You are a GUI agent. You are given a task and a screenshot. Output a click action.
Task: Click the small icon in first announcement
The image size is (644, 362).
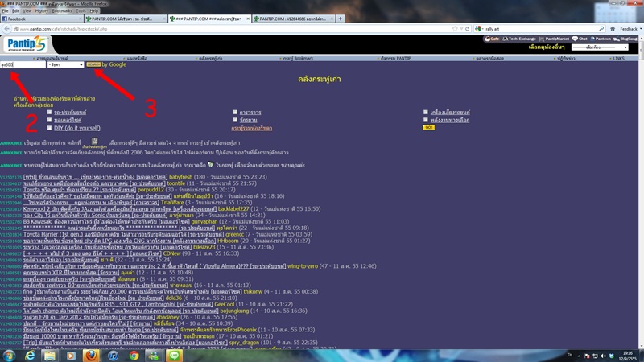click(x=94, y=141)
